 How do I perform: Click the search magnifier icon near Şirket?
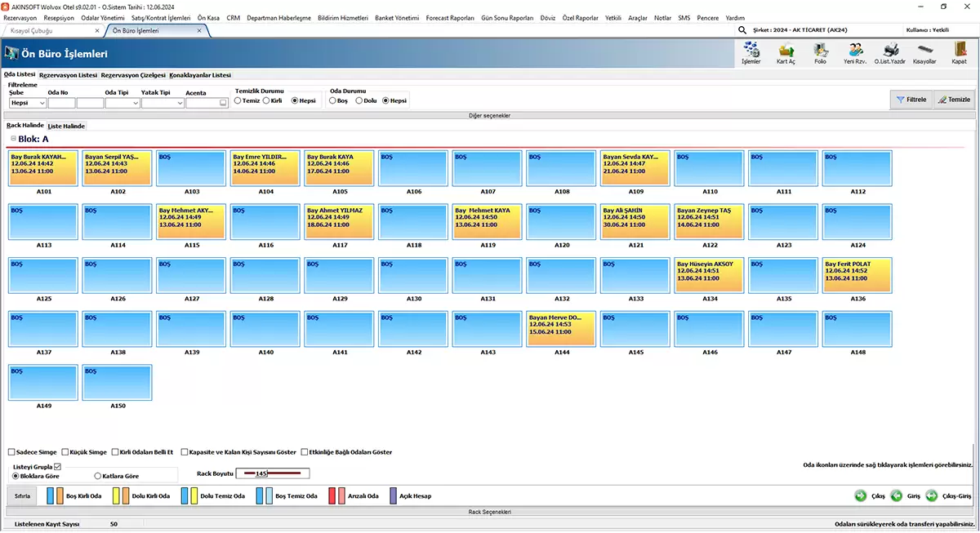[x=742, y=30]
